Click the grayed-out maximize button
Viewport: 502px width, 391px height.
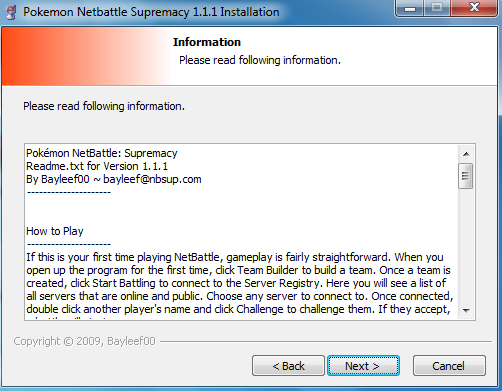pyautogui.click(x=437, y=8)
